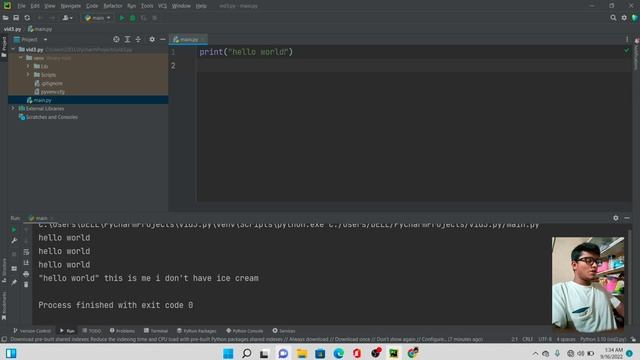Toggle soft-wrap in the Run console
This screenshot has width=640, height=360.
coord(26,252)
